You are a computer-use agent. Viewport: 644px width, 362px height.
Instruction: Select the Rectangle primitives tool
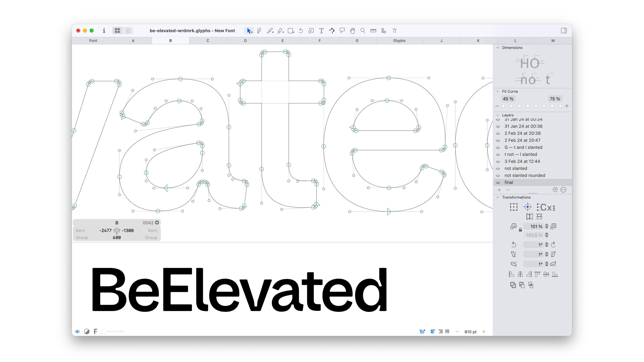pos(291,31)
